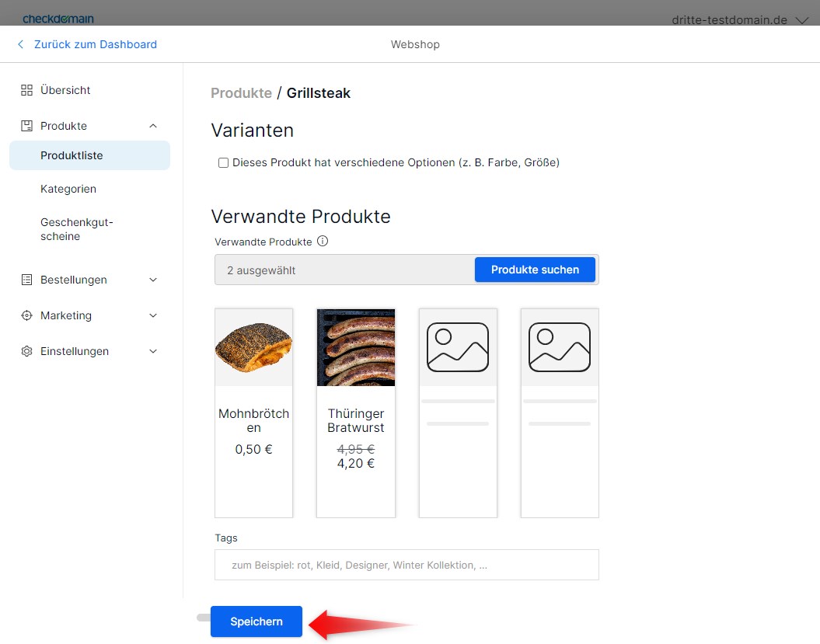Select Kategorien in the sidebar
The width and height of the screenshot is (820, 644).
pos(68,189)
